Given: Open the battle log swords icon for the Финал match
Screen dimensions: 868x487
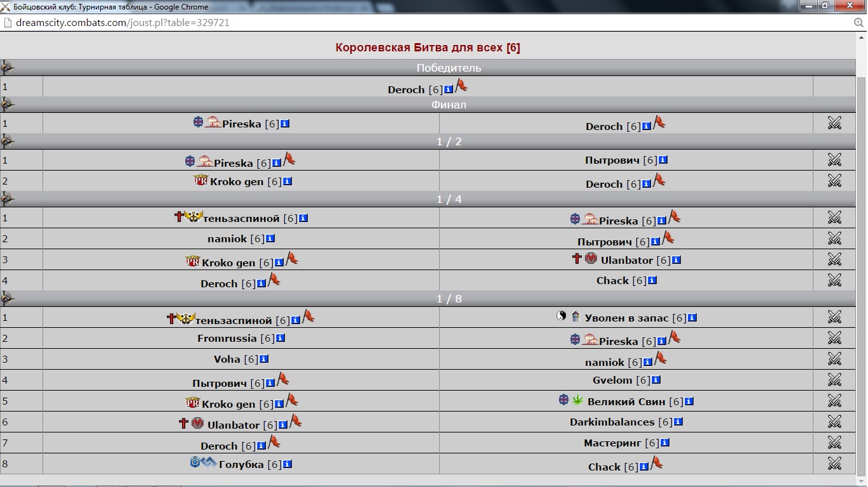Looking at the screenshot, I should click(x=834, y=123).
